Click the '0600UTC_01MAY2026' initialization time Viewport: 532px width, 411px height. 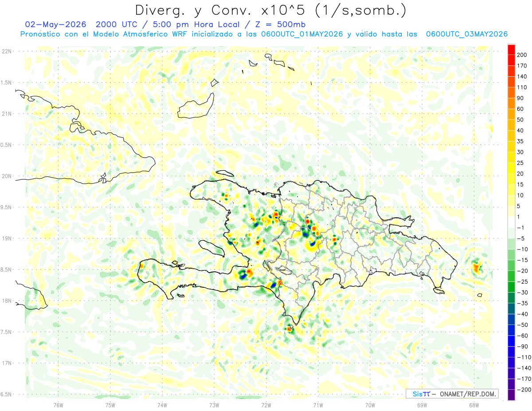[302, 34]
